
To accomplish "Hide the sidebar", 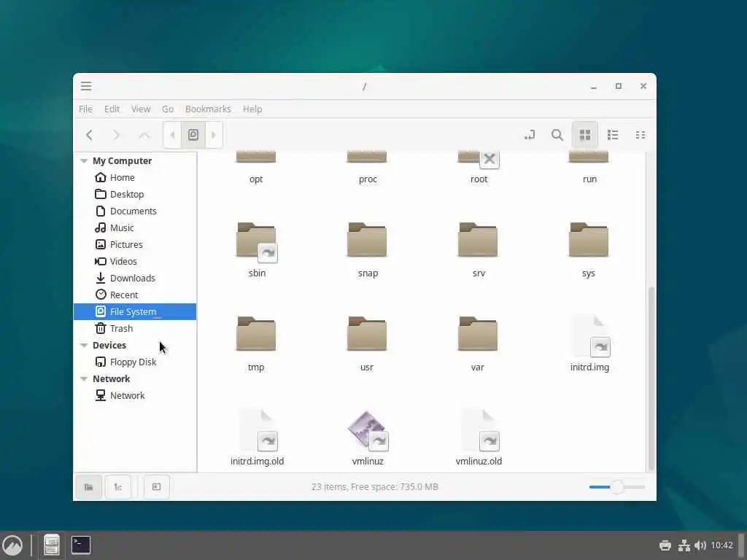I will point(156,486).
